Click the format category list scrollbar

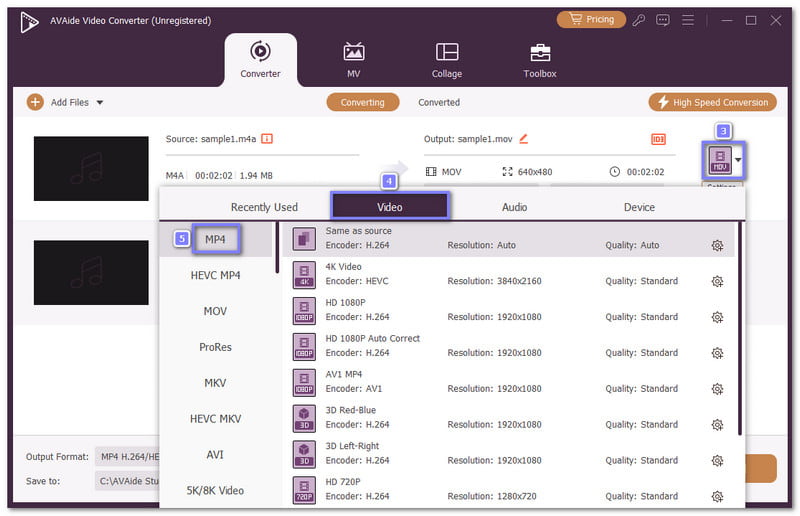278,248
